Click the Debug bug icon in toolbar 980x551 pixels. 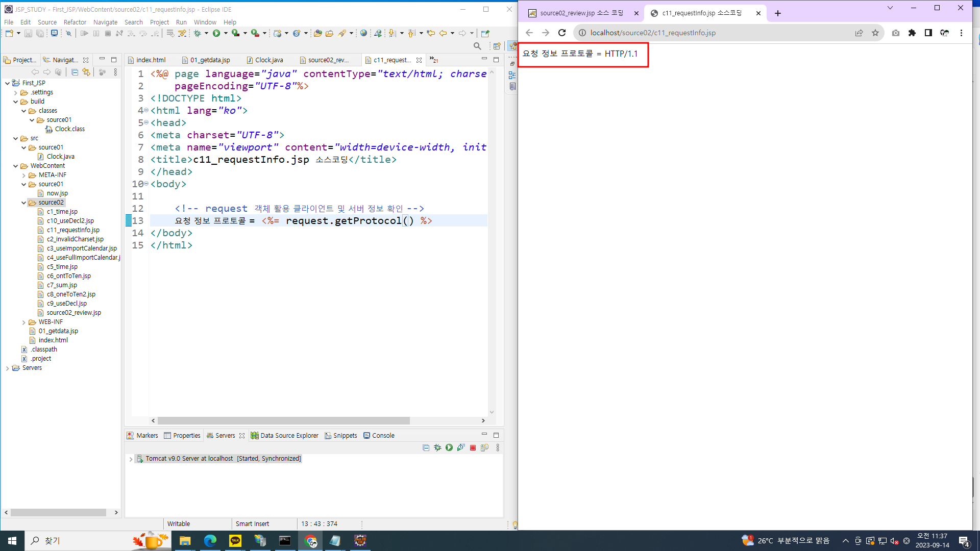[x=197, y=33]
